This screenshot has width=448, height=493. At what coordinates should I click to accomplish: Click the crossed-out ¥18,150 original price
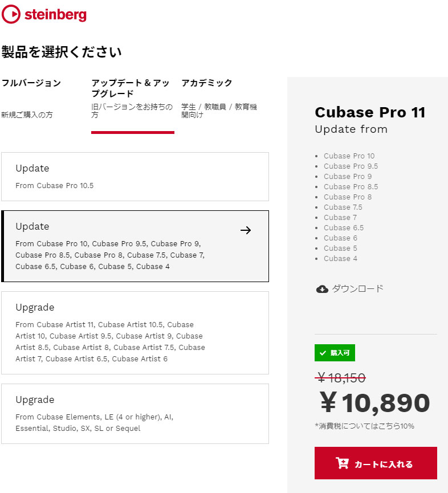341,378
